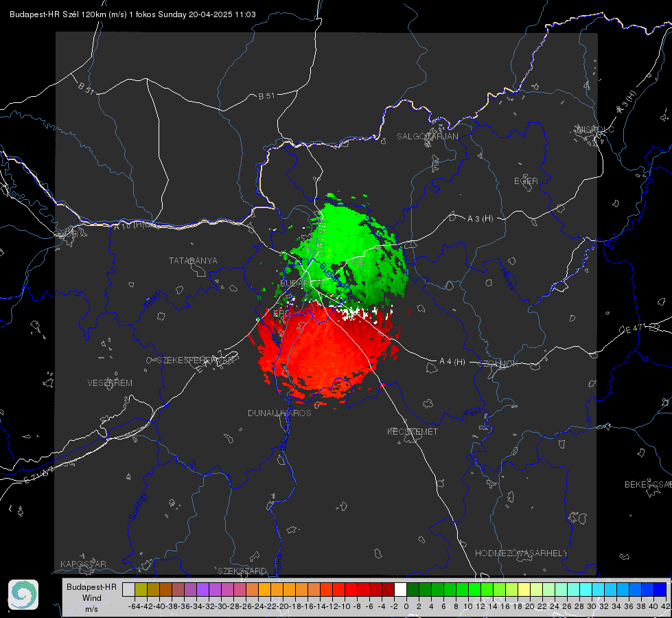
Task: Click the white zero-velocity swatch in the legend
Action: [400, 589]
